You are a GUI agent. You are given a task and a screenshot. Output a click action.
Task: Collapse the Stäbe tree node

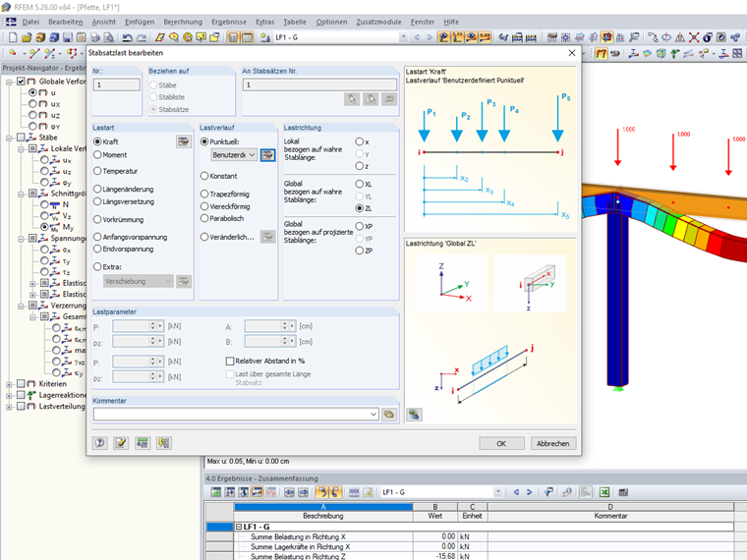pos(9,138)
